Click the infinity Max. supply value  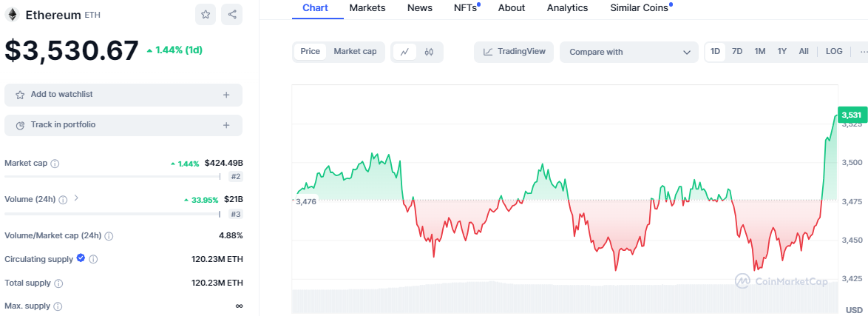(239, 306)
